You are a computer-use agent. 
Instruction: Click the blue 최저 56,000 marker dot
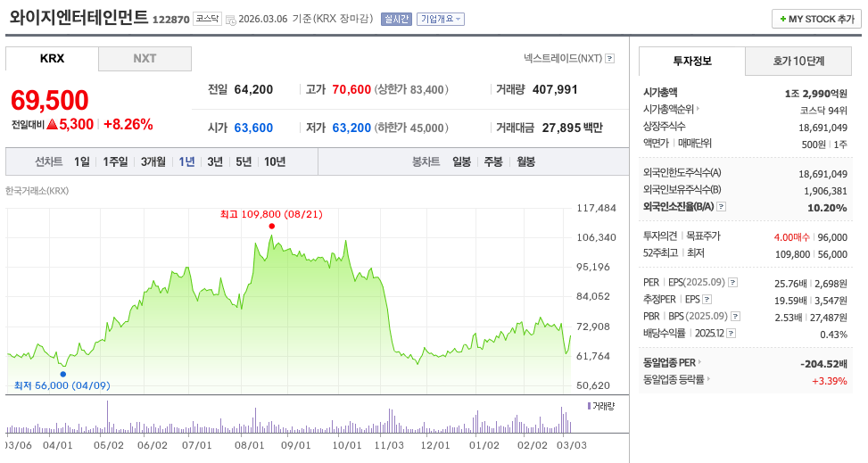click(x=63, y=374)
